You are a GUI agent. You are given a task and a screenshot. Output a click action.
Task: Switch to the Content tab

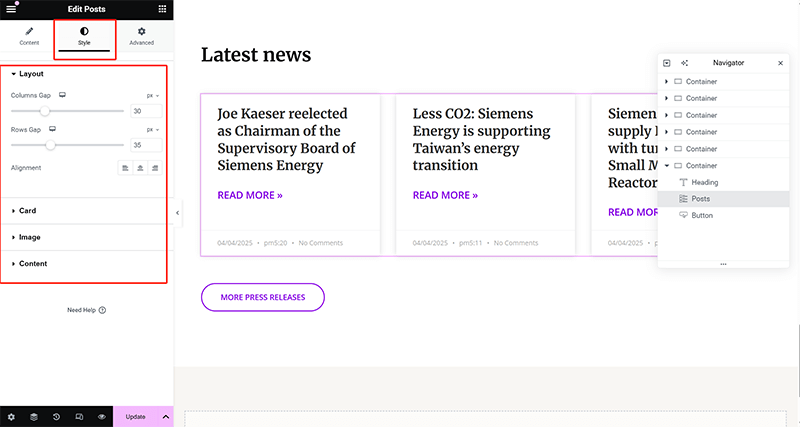[x=29, y=37]
